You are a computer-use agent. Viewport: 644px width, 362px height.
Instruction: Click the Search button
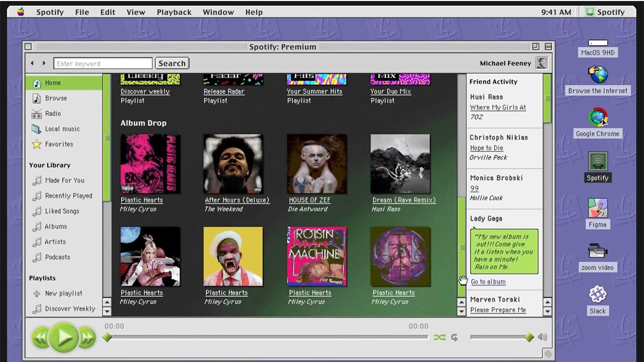[172, 63]
